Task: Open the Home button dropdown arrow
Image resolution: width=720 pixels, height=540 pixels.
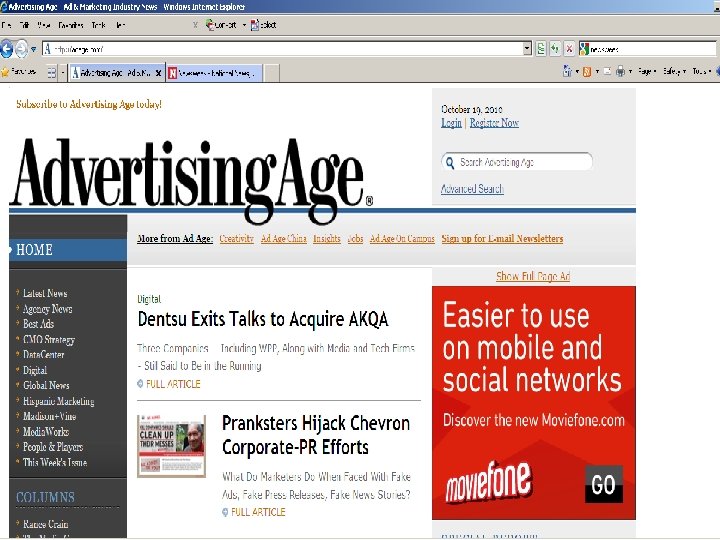Action: point(577,72)
